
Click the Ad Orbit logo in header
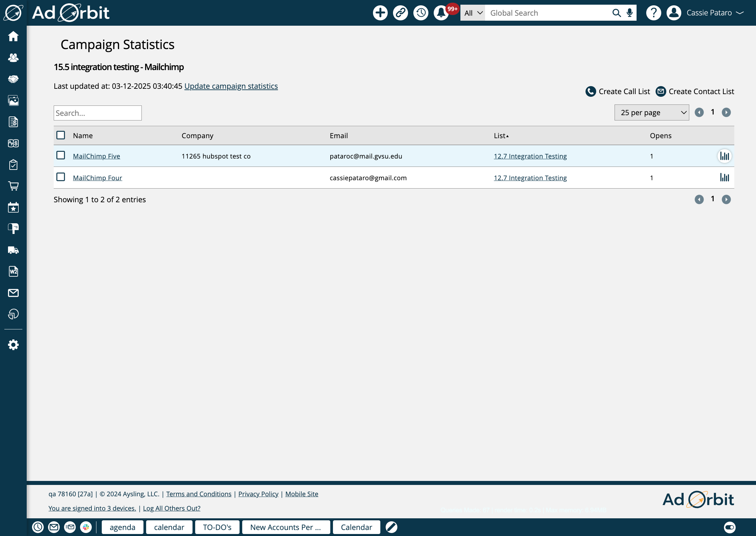pyautogui.click(x=71, y=13)
